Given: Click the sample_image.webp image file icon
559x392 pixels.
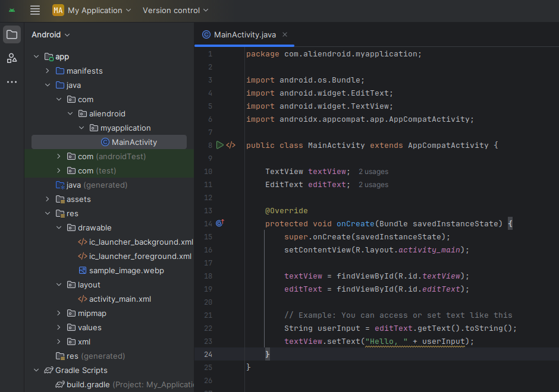Looking at the screenshot, I should click(82, 271).
